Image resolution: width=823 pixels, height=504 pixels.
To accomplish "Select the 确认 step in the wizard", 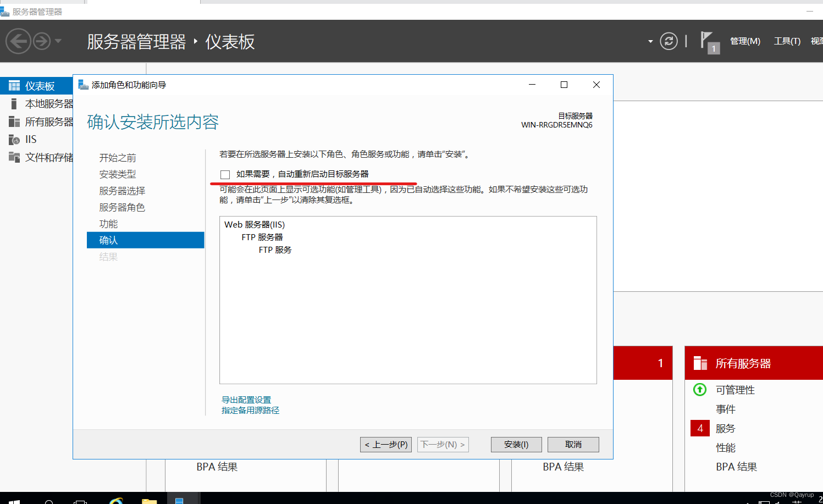I will click(108, 240).
